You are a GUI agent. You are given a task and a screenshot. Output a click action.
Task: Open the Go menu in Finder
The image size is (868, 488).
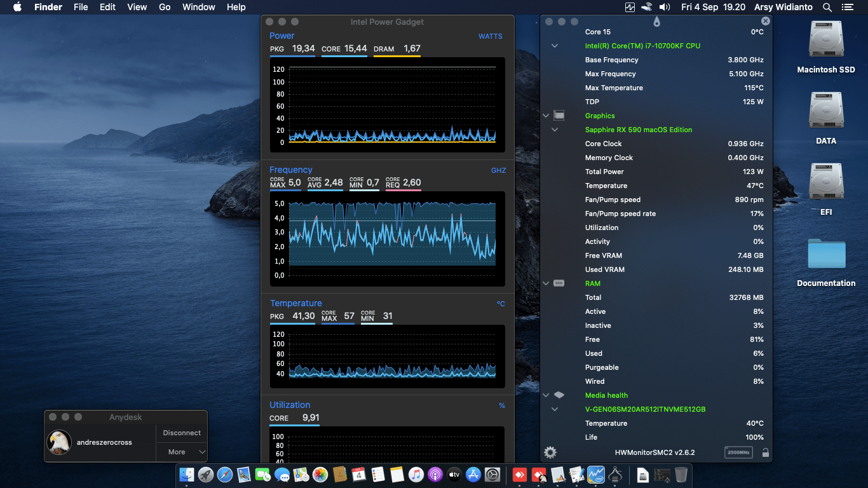point(165,7)
